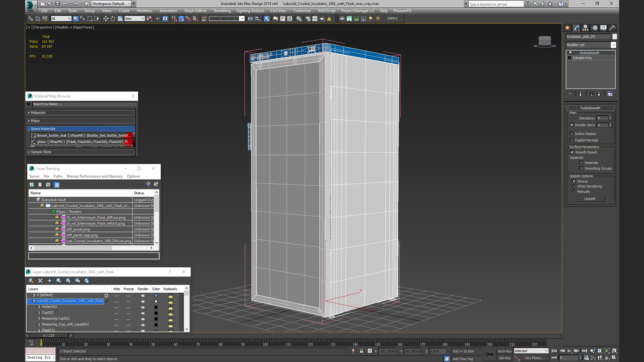Click the Save File icon
This screenshot has height=362, width=644.
pos(57,4)
